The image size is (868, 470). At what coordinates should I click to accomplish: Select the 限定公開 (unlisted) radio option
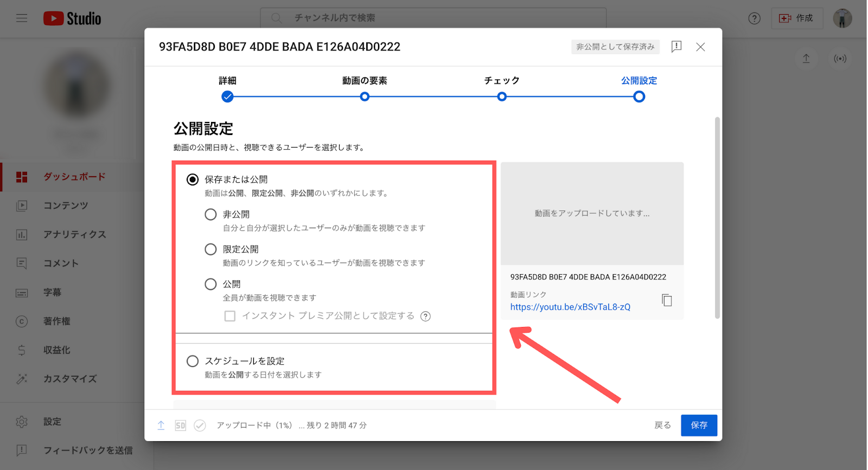point(210,249)
